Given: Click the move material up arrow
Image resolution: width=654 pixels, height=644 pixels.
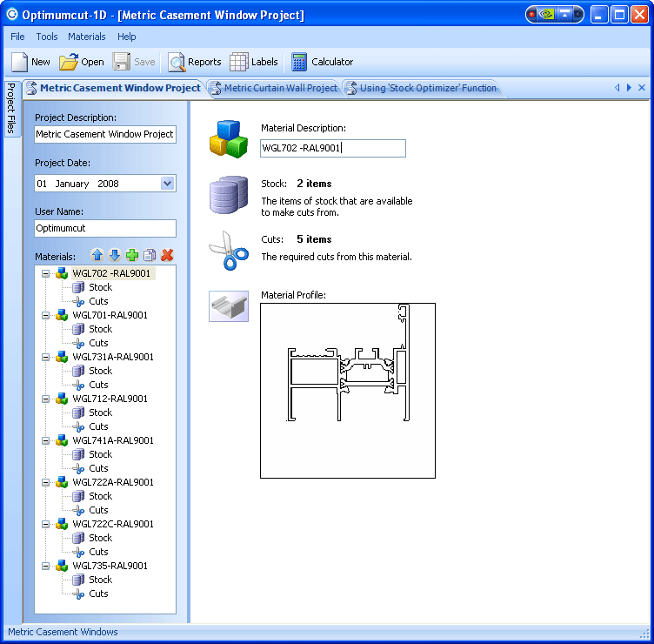Looking at the screenshot, I should click(x=97, y=255).
